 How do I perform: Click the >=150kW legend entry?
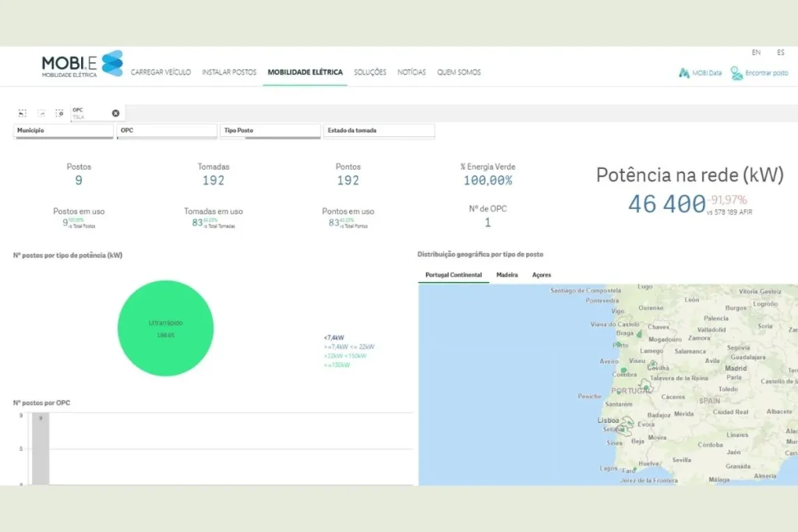pos(337,365)
